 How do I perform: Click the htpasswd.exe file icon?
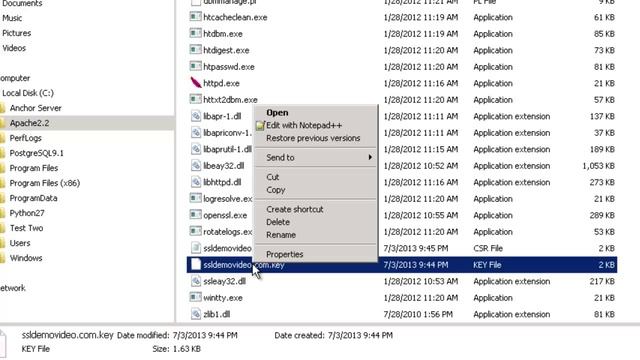coord(196,66)
